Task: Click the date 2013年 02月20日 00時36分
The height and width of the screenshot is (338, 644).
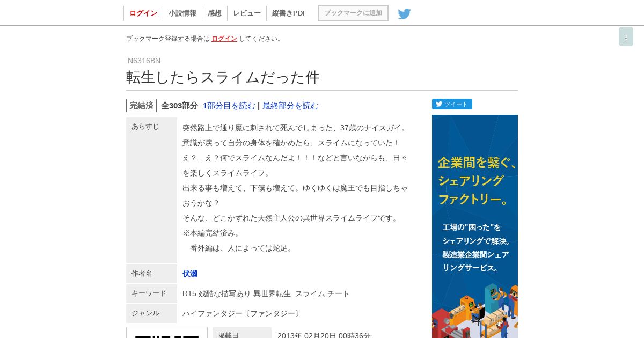Action: 324,335
